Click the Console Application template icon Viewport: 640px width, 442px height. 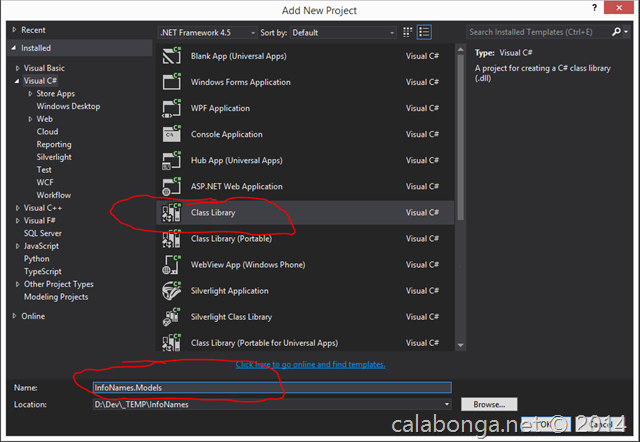[x=171, y=134]
